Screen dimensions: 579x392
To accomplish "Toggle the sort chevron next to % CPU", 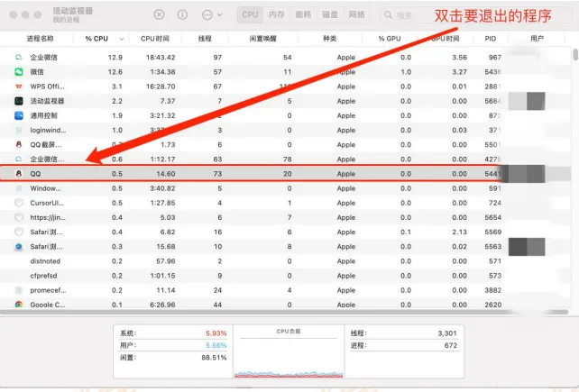I will tap(122, 39).
